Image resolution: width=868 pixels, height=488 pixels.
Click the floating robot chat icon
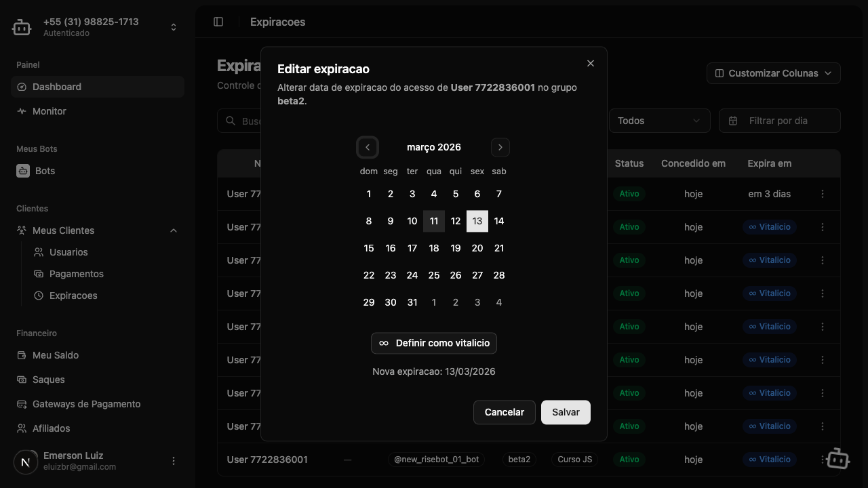[838, 459]
